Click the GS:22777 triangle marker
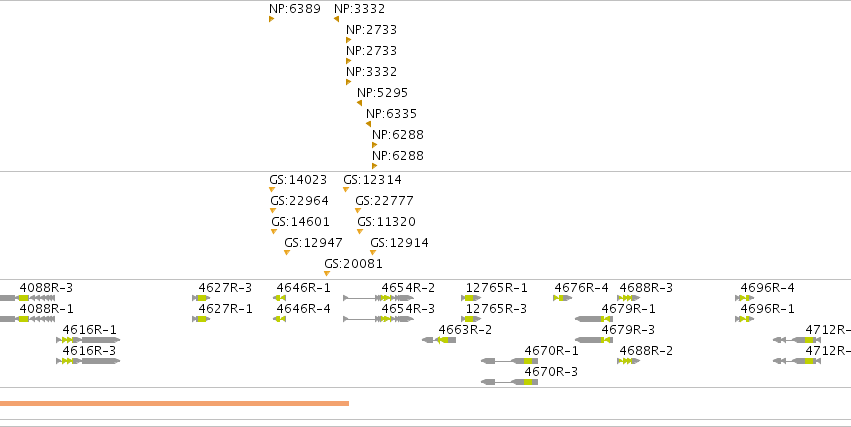The height and width of the screenshot is (427, 851). (x=358, y=211)
